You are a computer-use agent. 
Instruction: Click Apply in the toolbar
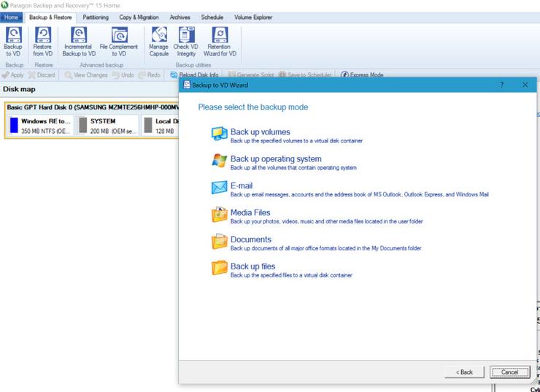click(13, 74)
